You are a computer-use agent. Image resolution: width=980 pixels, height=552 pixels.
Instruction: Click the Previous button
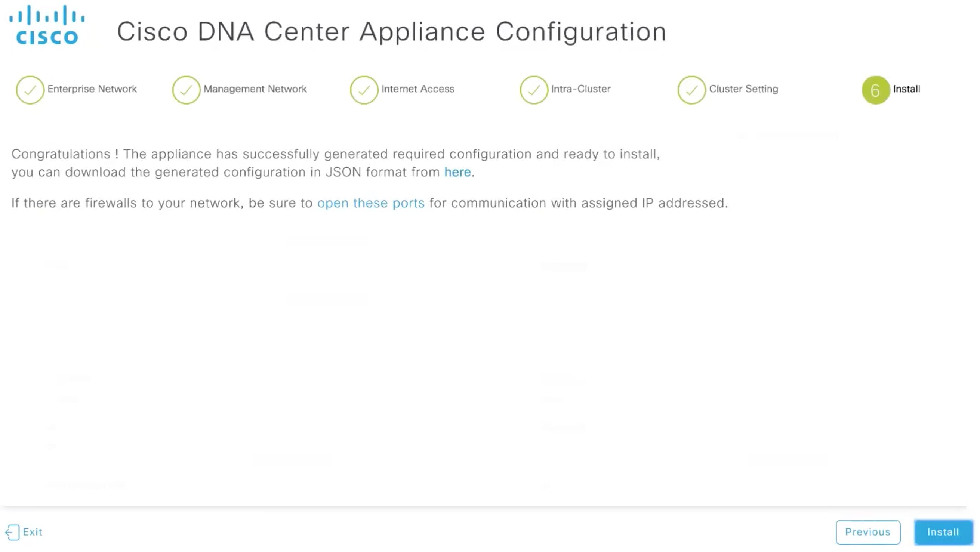tap(868, 532)
